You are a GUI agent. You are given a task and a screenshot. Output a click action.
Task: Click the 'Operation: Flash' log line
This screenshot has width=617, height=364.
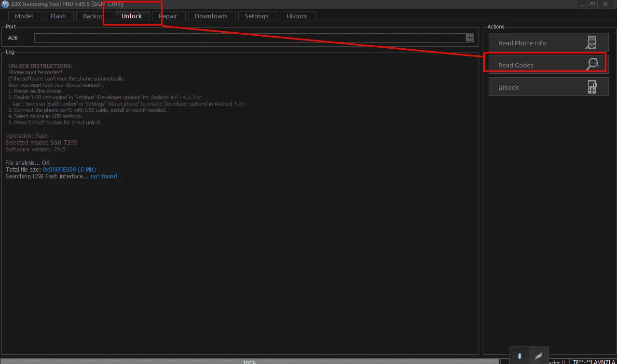pos(27,136)
